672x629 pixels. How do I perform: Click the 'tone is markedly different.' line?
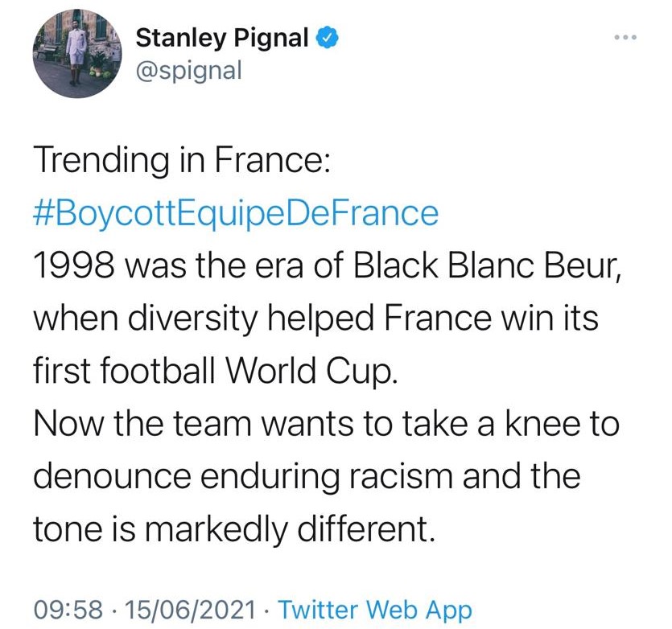pyautogui.click(x=233, y=528)
